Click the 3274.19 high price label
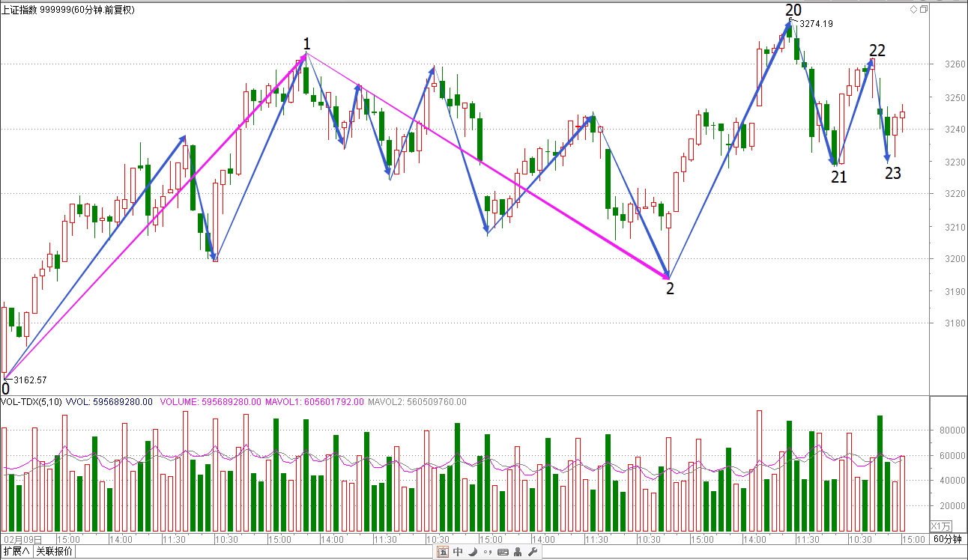The height and width of the screenshot is (560, 968). 817,24
